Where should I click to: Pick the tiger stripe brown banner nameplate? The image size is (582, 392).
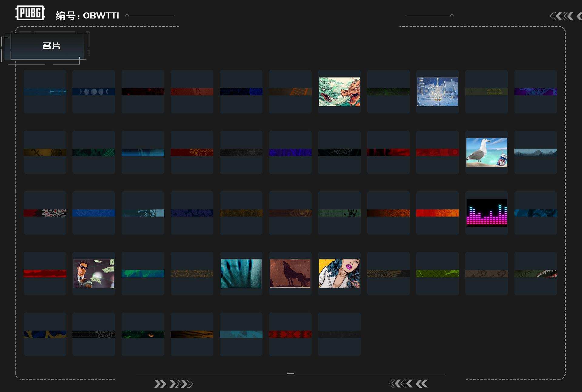click(x=192, y=334)
